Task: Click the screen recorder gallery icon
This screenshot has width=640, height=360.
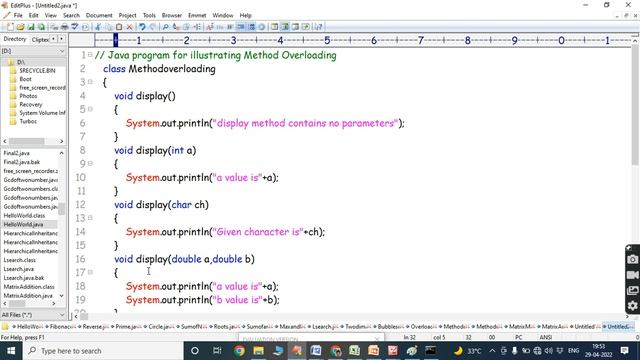Action: [x=632, y=290]
